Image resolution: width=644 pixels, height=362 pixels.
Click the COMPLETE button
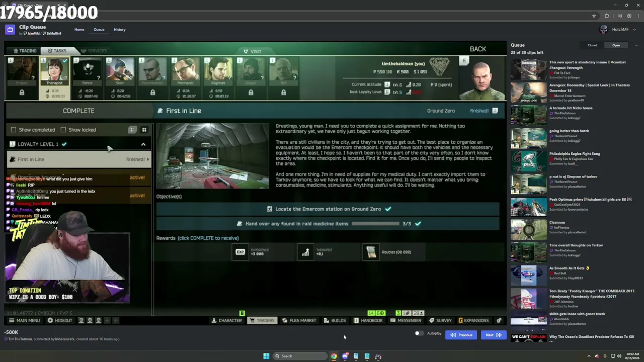coord(78,111)
